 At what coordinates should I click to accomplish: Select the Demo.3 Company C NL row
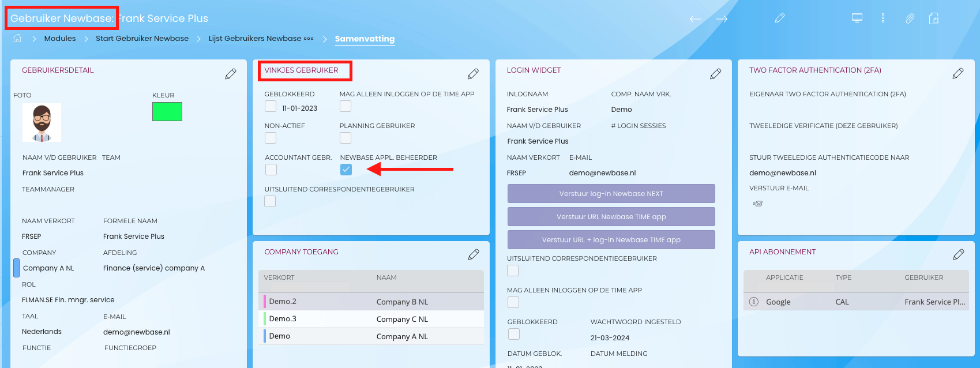tap(371, 319)
